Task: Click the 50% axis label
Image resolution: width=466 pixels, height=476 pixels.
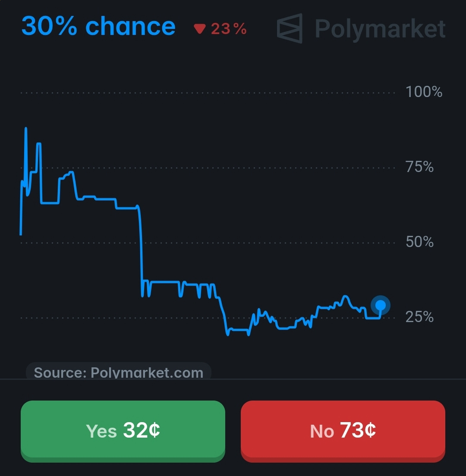Action: coord(419,242)
